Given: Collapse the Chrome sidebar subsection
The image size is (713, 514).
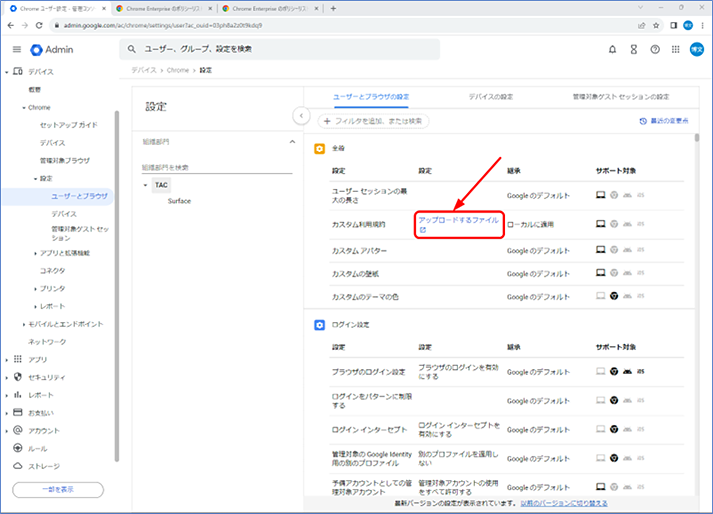Looking at the screenshot, I should [x=24, y=108].
